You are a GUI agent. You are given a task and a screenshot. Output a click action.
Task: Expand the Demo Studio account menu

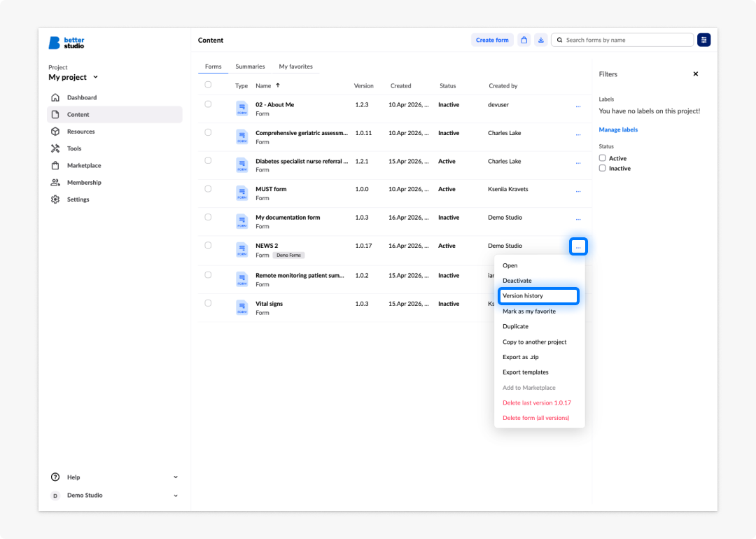176,496
